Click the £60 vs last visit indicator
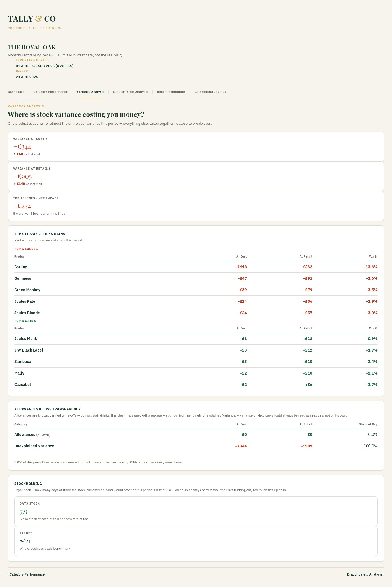The width and height of the screenshot is (392, 587). point(27,154)
